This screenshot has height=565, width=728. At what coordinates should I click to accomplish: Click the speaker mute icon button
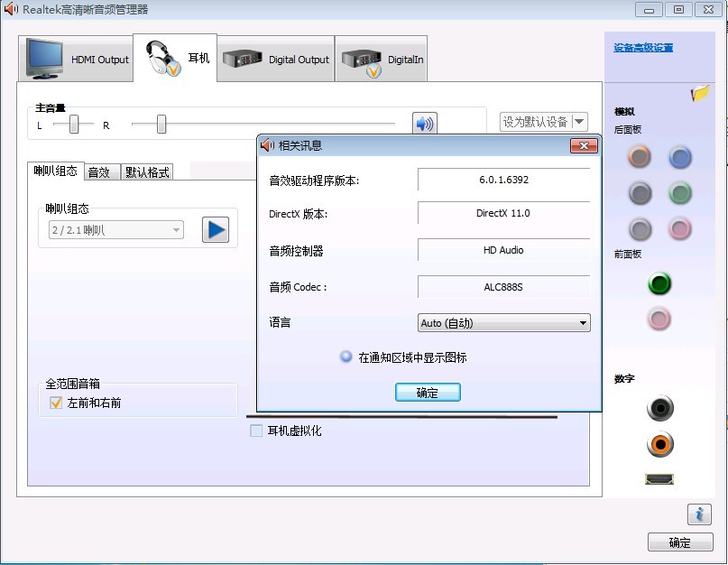[x=424, y=124]
